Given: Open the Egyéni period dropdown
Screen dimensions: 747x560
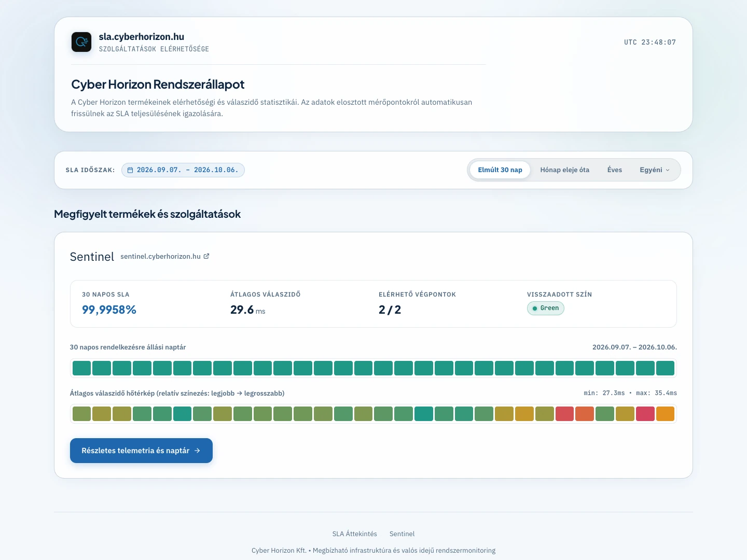Looking at the screenshot, I should coord(655,170).
